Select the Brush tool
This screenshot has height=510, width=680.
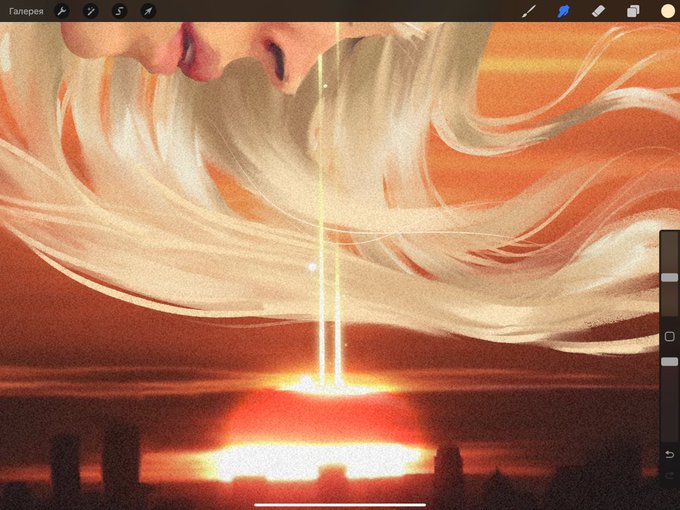click(x=529, y=11)
